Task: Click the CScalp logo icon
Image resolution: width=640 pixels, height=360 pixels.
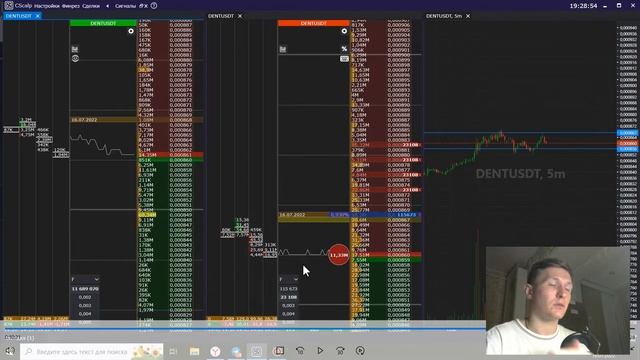Action: pos(9,5)
